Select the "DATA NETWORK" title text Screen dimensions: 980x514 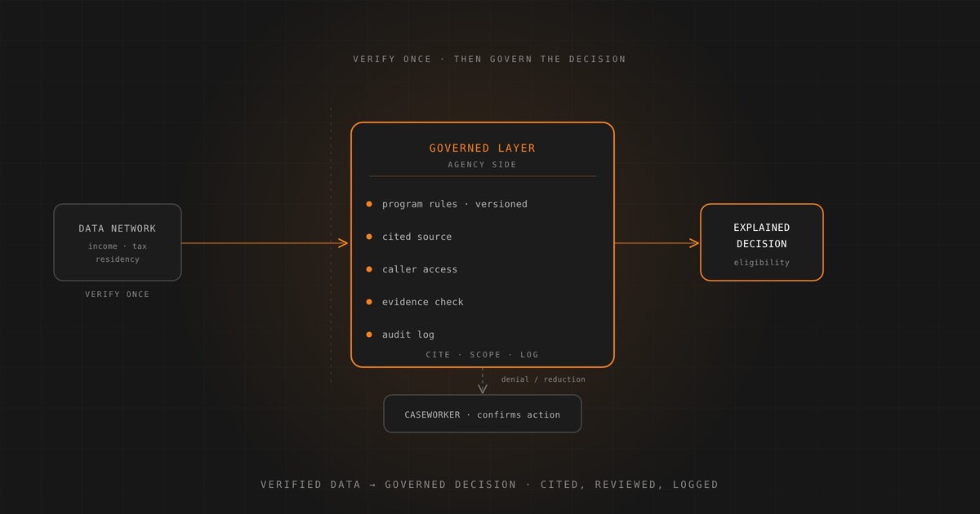pos(118,228)
